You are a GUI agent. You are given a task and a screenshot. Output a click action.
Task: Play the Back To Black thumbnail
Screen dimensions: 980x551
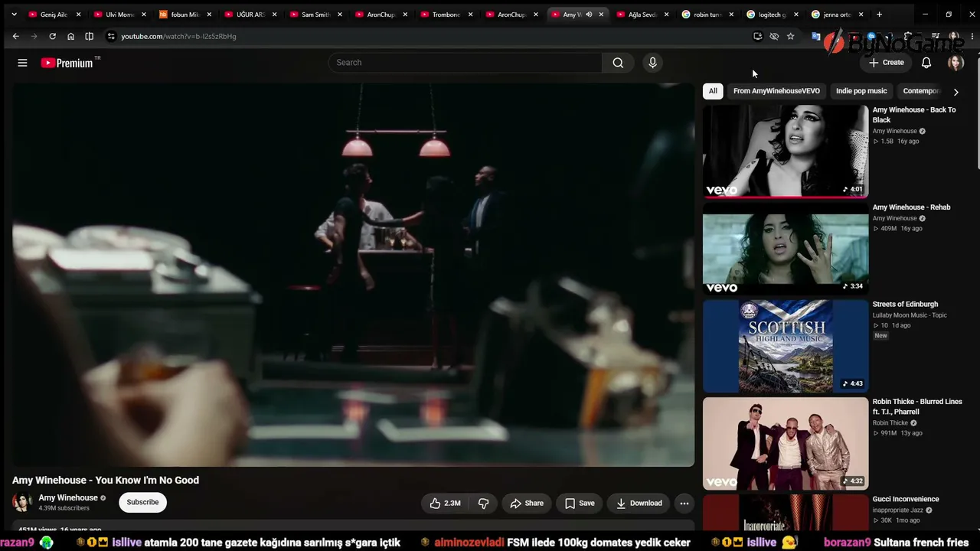click(x=786, y=152)
